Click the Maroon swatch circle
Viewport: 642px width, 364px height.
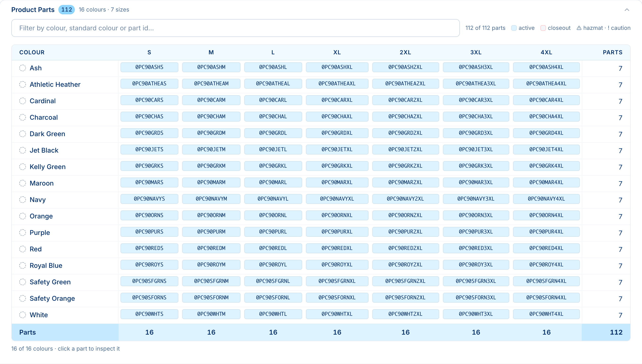[23, 183]
